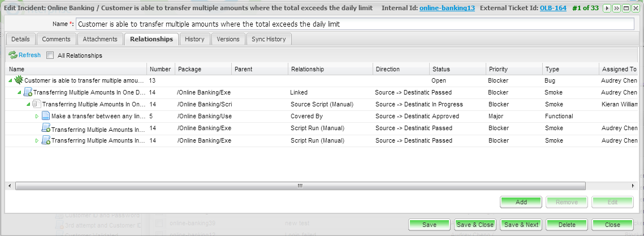
Task: Click the green bug incident icon
Action: tap(19, 80)
